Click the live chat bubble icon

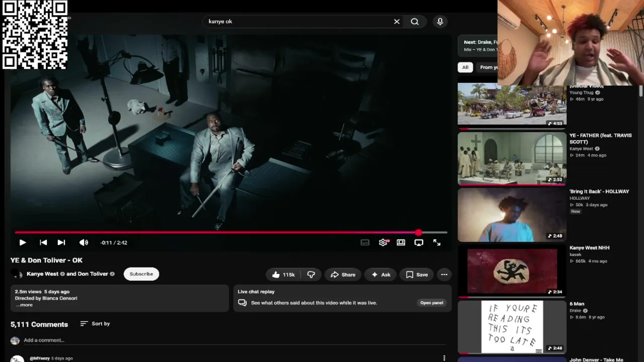coord(243,303)
